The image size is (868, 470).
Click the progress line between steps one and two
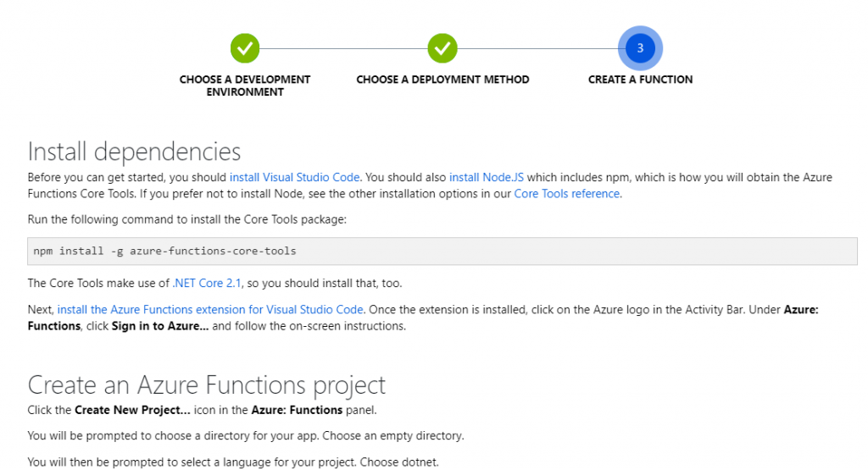pyautogui.click(x=343, y=48)
